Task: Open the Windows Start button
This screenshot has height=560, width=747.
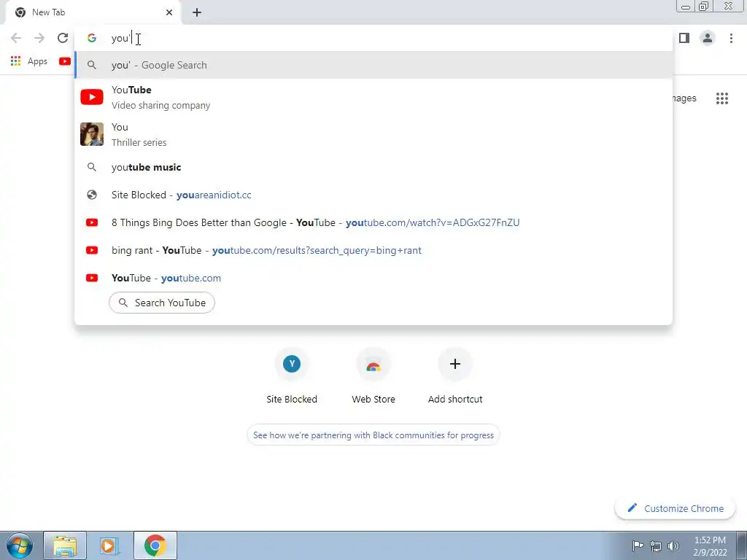Action: [20, 545]
